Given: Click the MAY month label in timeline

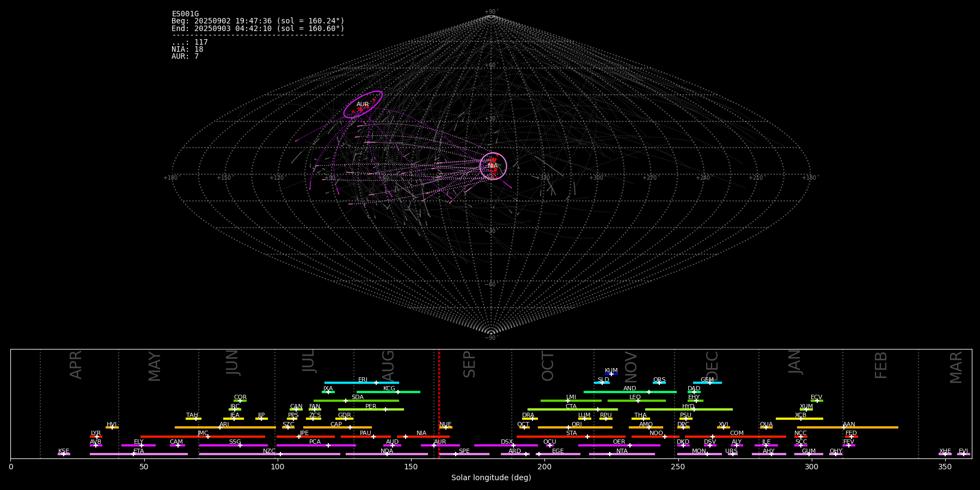Looking at the screenshot, I should 155,366.
